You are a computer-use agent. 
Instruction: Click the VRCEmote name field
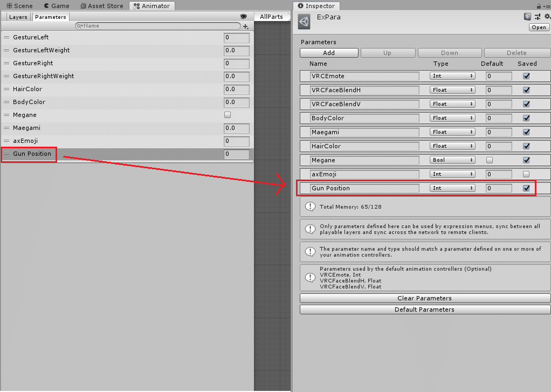[364, 76]
